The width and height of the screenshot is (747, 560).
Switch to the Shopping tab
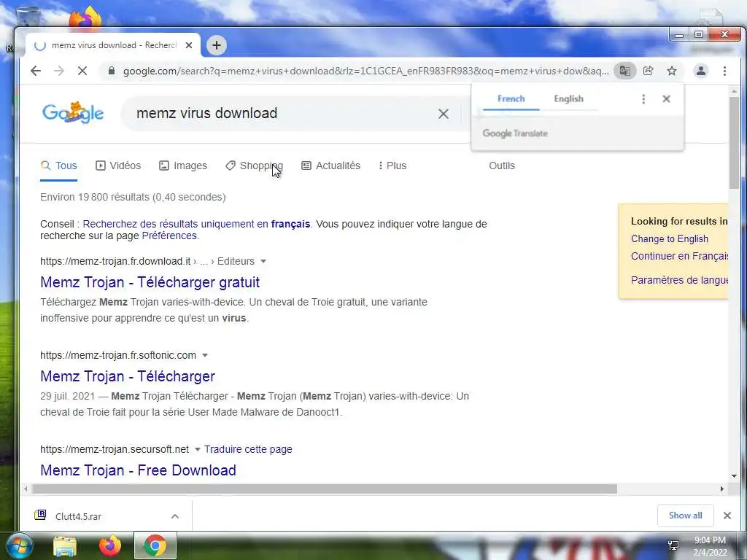tap(254, 166)
